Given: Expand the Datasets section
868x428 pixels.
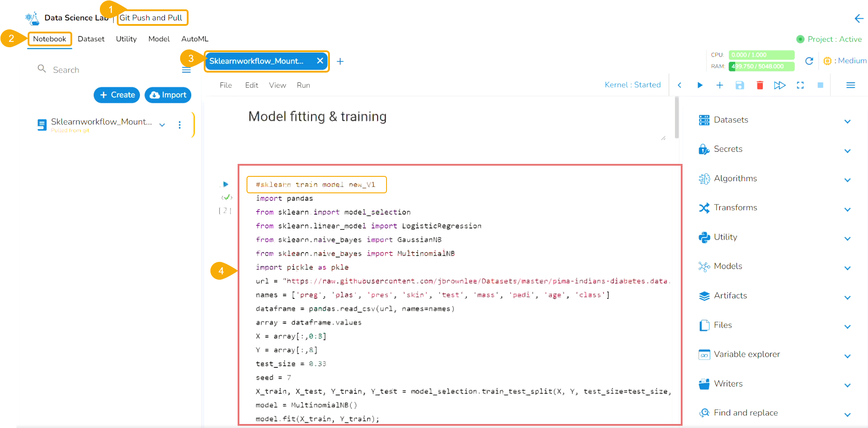Looking at the screenshot, I should coord(847,121).
